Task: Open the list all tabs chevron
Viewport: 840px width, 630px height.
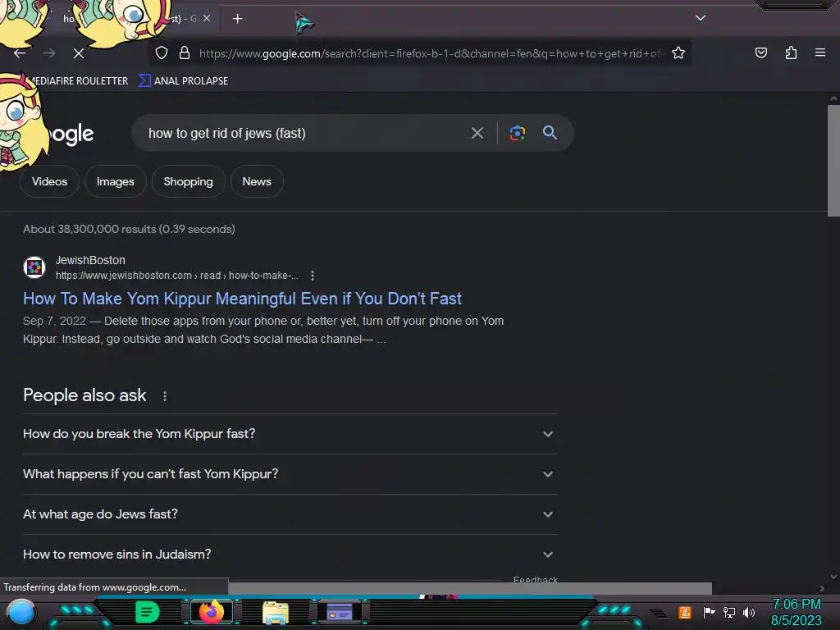Action: click(701, 18)
